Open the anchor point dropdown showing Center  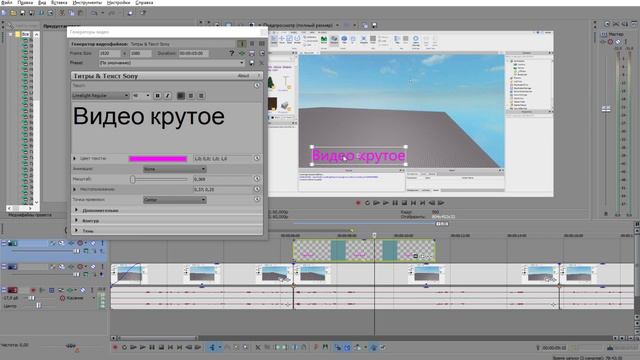click(174, 200)
